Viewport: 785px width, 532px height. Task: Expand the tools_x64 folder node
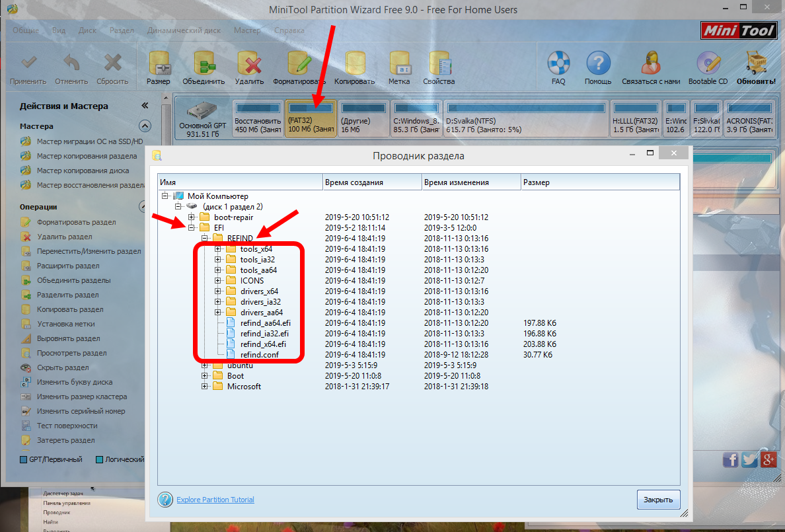[x=218, y=249]
